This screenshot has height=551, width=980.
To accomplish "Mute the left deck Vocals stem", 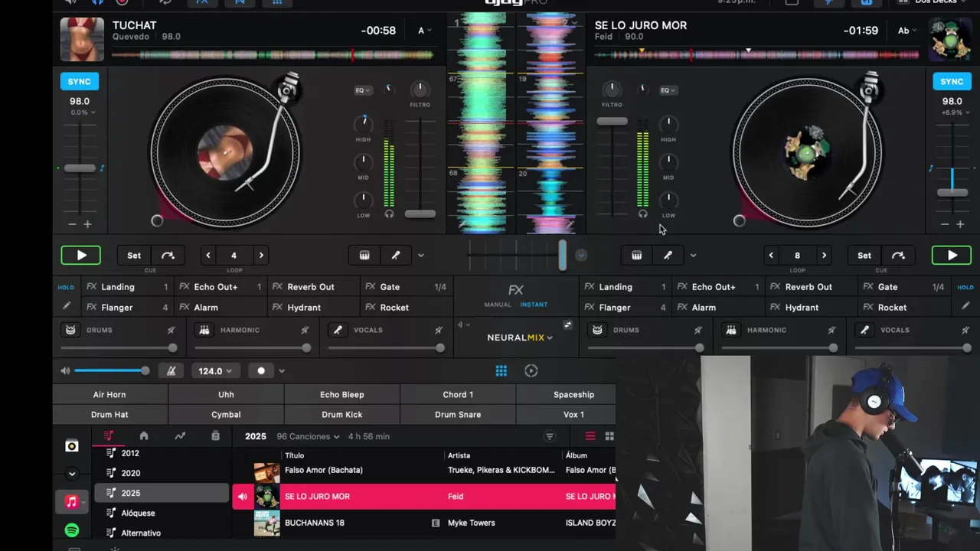I will coord(439,330).
